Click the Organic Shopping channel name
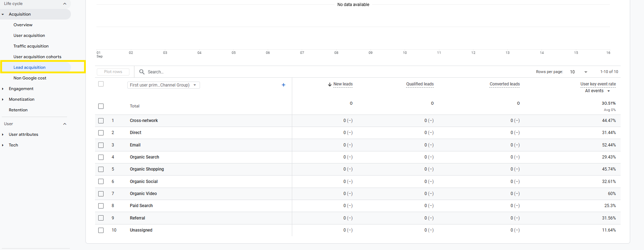This screenshot has width=644, height=250. pos(147,169)
